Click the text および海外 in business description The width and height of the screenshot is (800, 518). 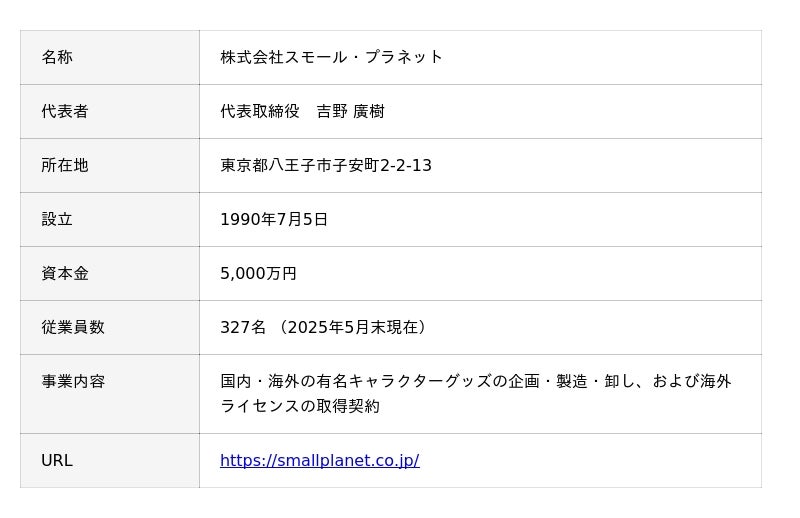[x=692, y=381]
